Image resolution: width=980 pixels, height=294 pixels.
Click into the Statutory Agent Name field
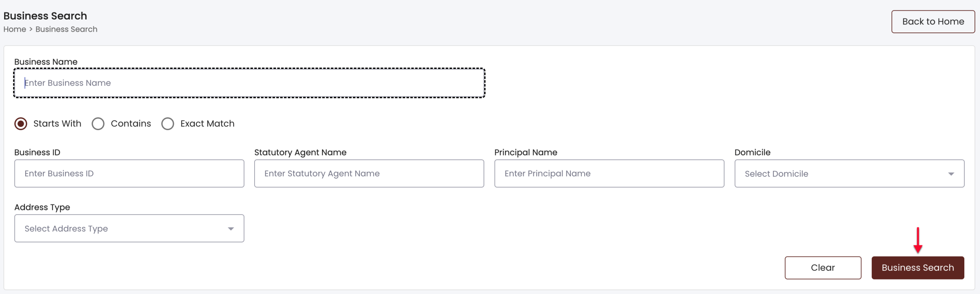click(369, 174)
